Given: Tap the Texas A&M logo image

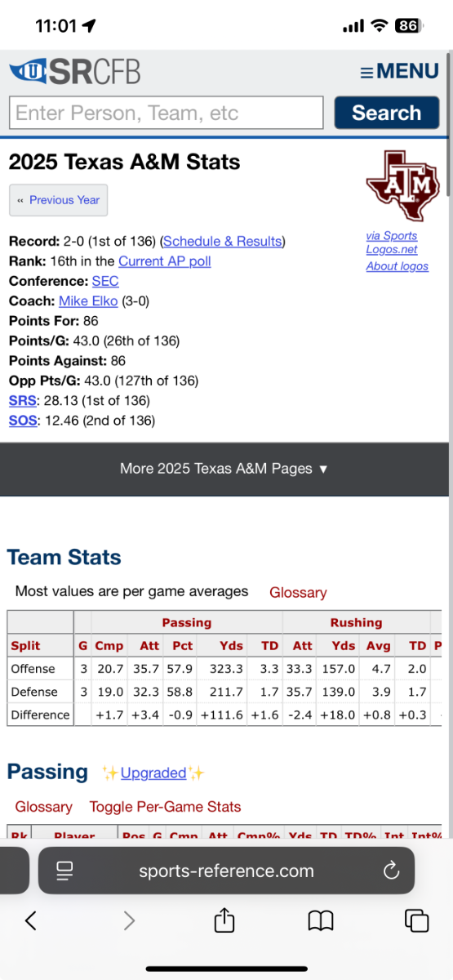Looking at the screenshot, I should pos(397,185).
